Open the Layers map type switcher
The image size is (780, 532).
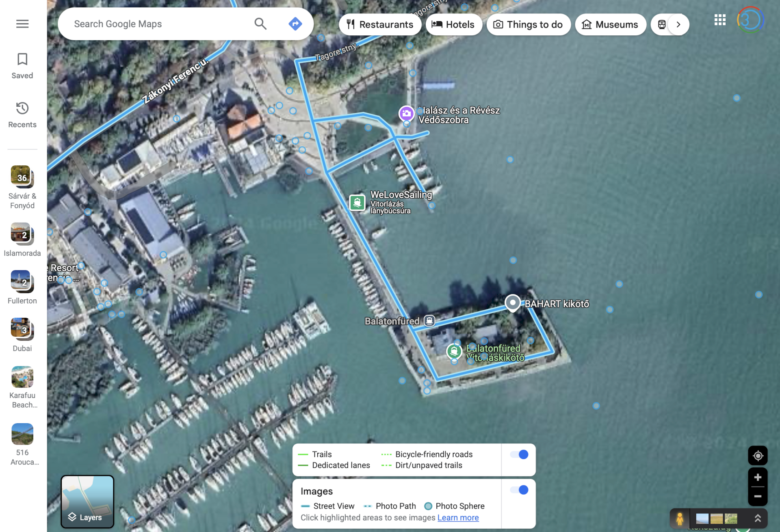point(87,502)
